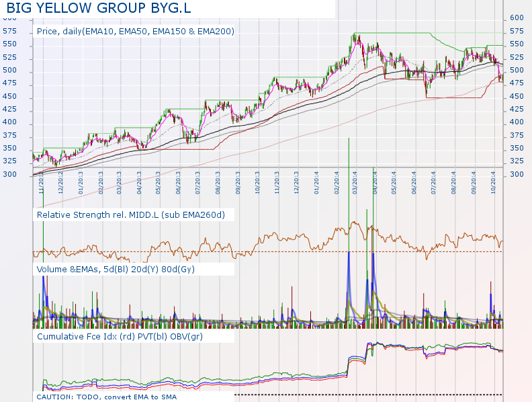This screenshot has width=532, height=402.
Task: Click 375 on the left price axis
Action: (9, 136)
